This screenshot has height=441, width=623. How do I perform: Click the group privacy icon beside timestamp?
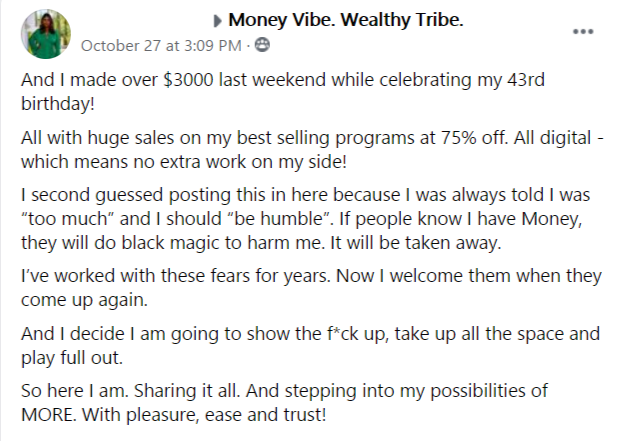(262, 45)
